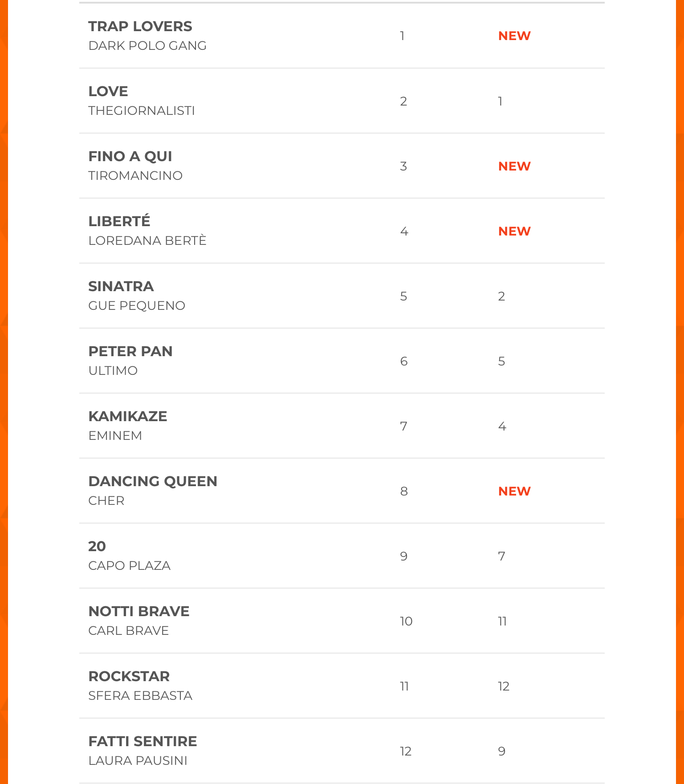Open the FATTI SENTIRE album title
Screen dimensions: 684x784
[142, 742]
